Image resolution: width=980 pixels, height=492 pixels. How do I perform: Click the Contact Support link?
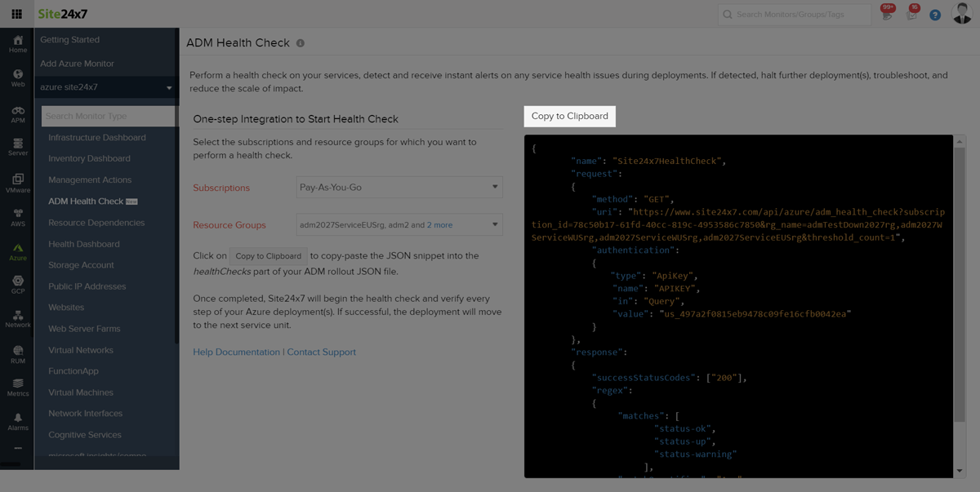(x=321, y=352)
